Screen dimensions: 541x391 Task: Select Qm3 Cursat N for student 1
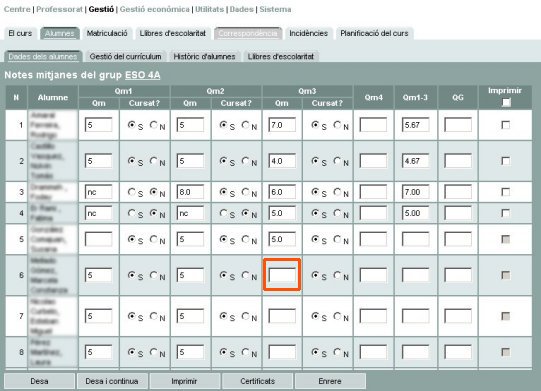click(337, 125)
